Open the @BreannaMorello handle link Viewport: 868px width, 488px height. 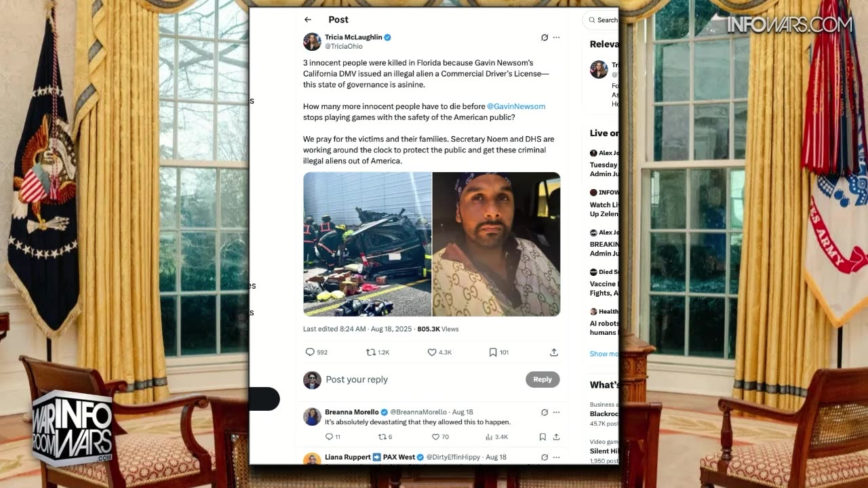point(418,412)
